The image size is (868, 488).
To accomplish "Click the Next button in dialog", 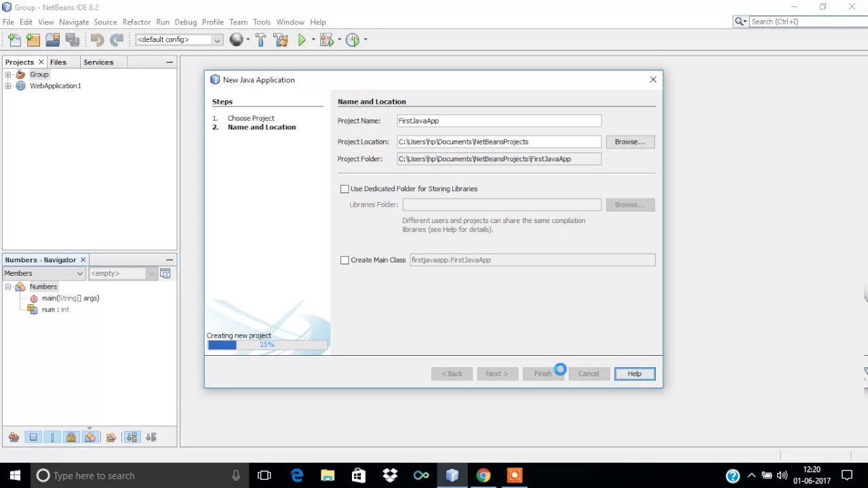I will 497,373.
